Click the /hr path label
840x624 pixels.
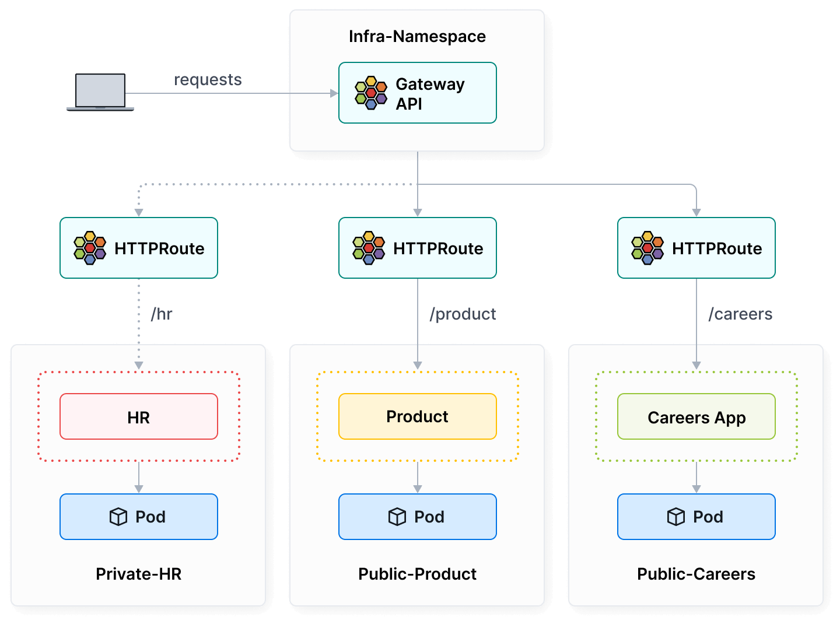[x=162, y=314]
